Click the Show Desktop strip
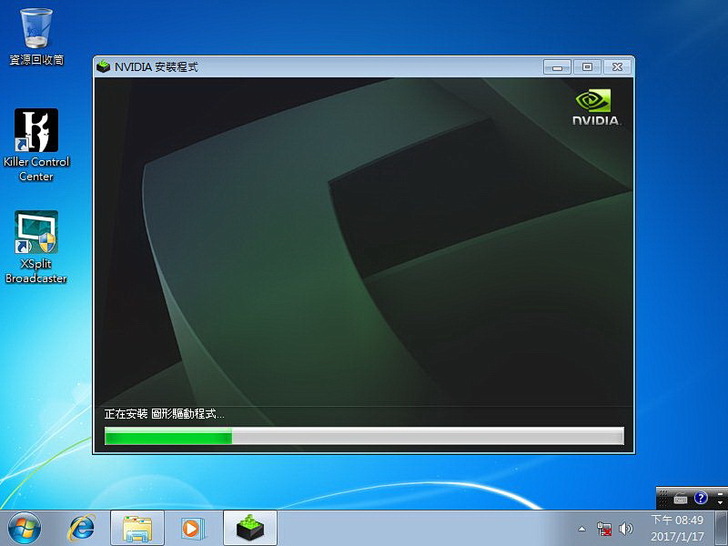The height and width of the screenshot is (546, 728). pos(721,528)
